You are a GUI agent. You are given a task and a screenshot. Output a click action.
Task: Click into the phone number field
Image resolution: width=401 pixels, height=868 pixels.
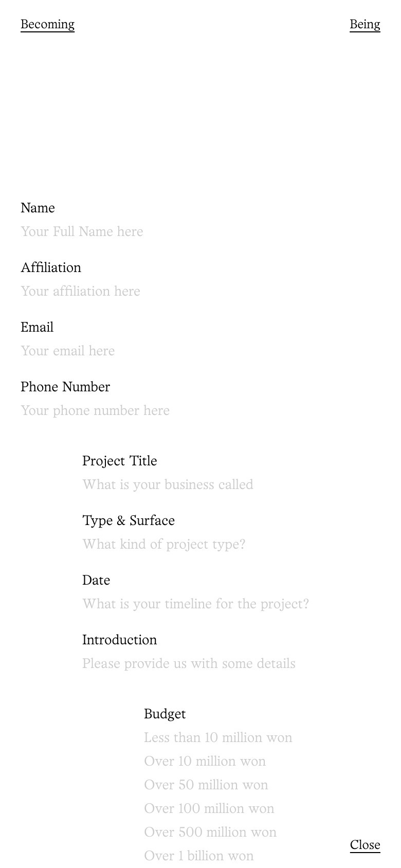95,411
